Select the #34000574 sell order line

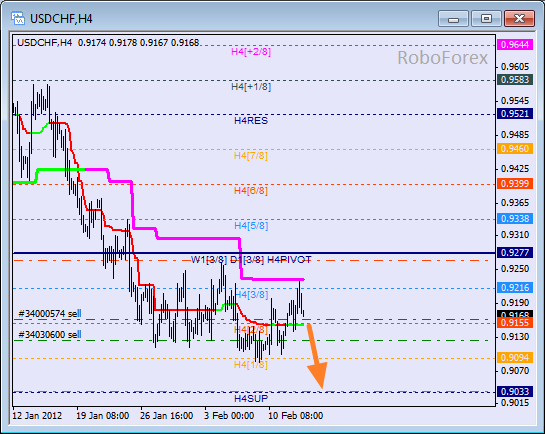50,313
